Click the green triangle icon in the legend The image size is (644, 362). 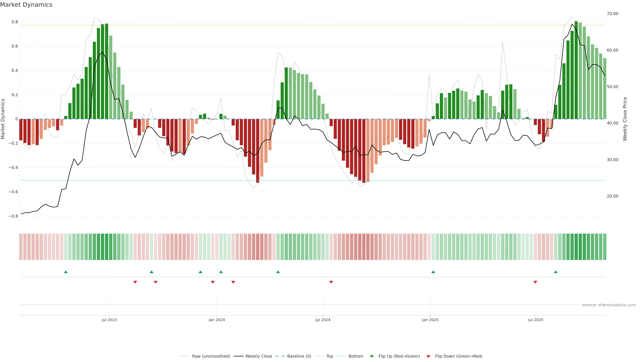(372, 356)
